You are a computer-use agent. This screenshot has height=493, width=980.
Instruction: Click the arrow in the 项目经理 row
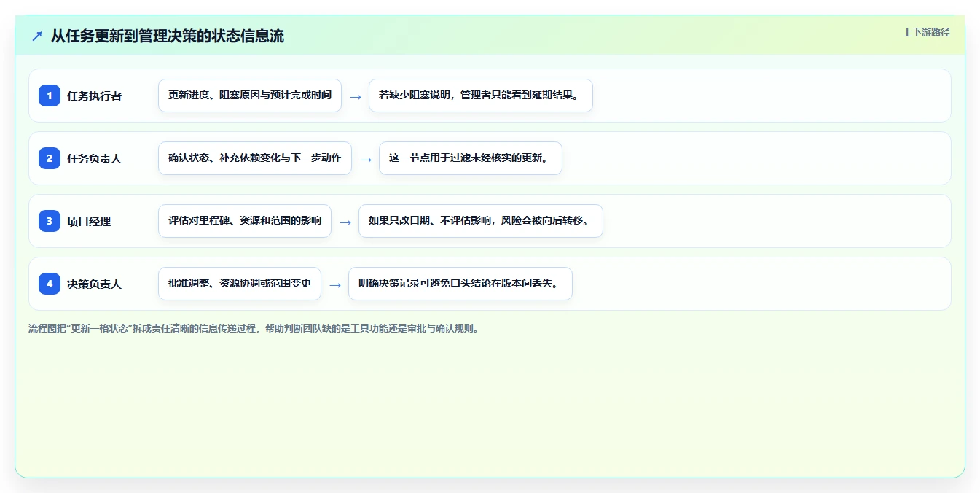click(x=345, y=222)
